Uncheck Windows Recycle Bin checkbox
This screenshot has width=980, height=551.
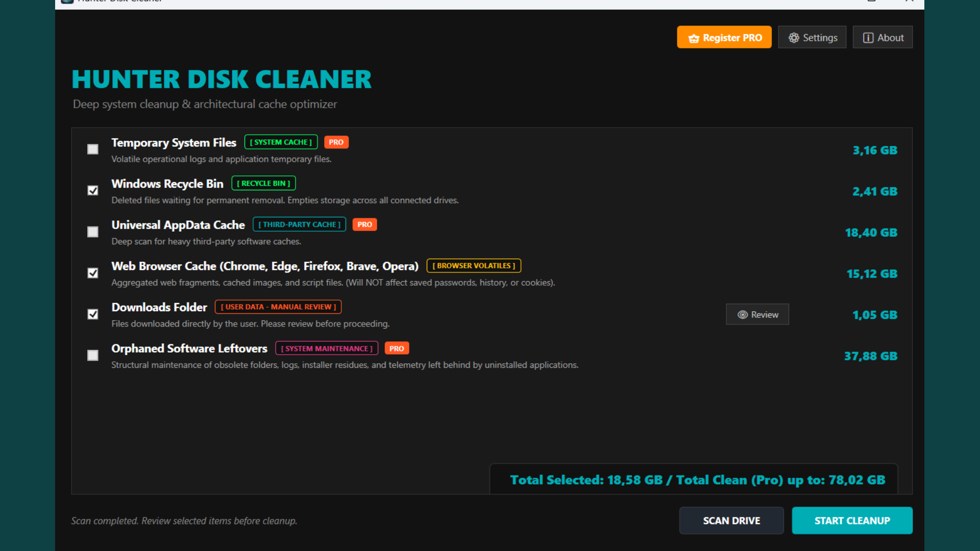[x=92, y=190]
